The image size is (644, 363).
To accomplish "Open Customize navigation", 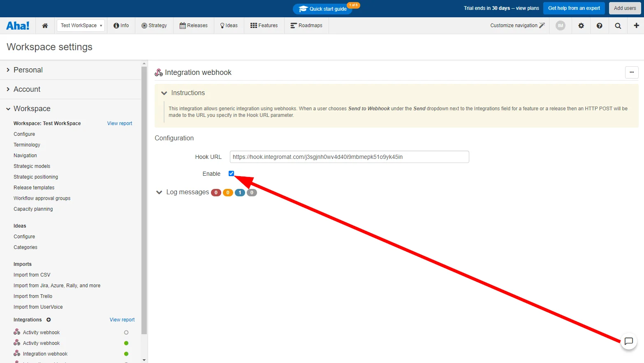I will pos(517,26).
